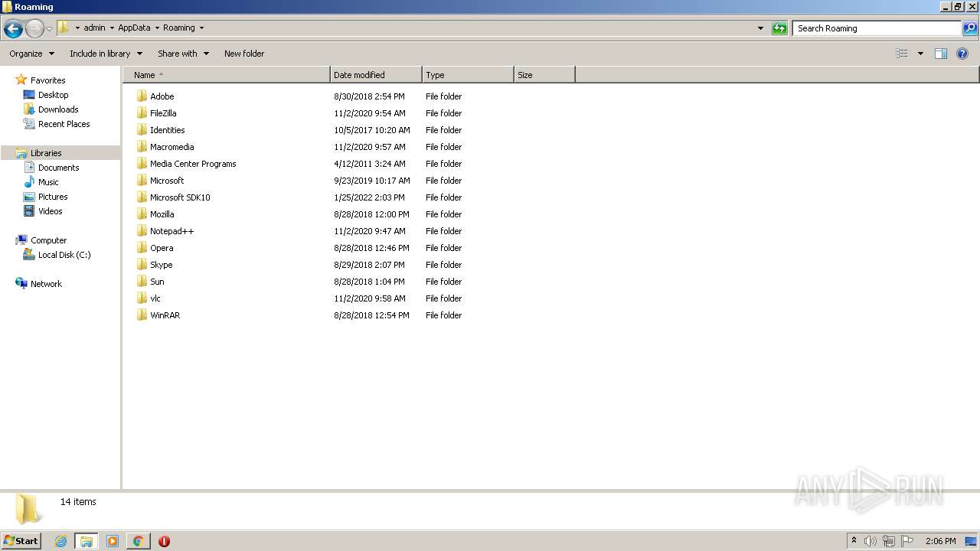This screenshot has width=980, height=551.
Task: Open the Music library
Action: click(x=48, y=182)
